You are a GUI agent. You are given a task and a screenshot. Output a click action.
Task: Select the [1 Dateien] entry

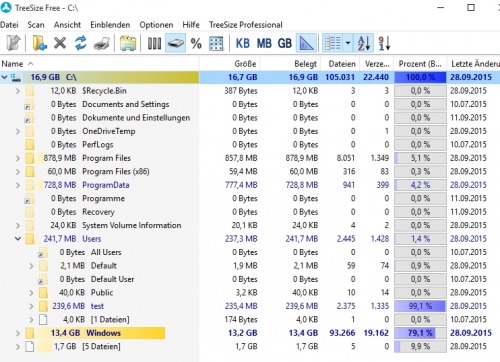click(x=110, y=320)
